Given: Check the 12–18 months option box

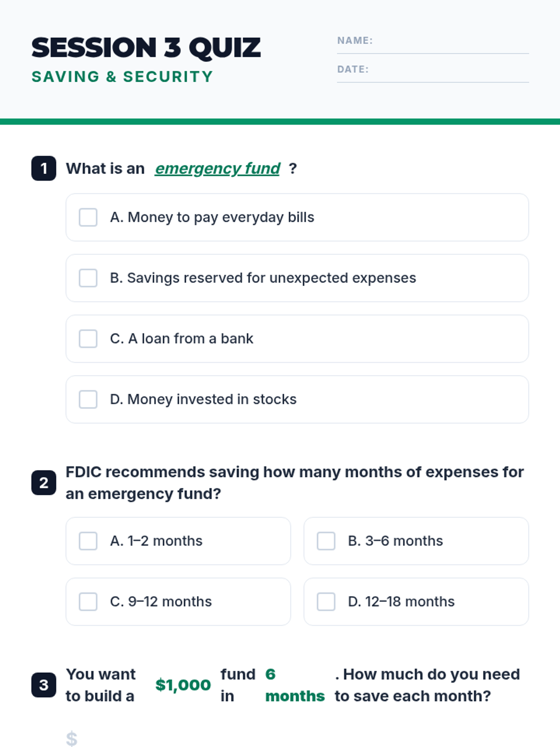Looking at the screenshot, I should pos(326,602).
